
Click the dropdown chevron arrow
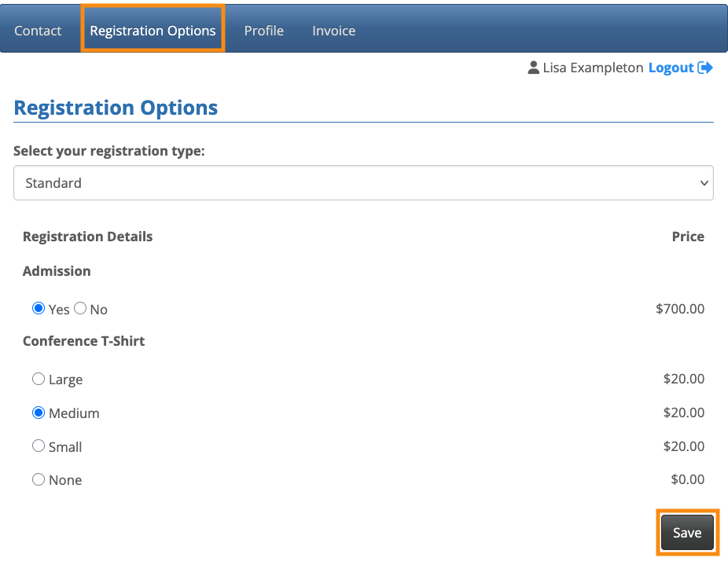pos(704,183)
